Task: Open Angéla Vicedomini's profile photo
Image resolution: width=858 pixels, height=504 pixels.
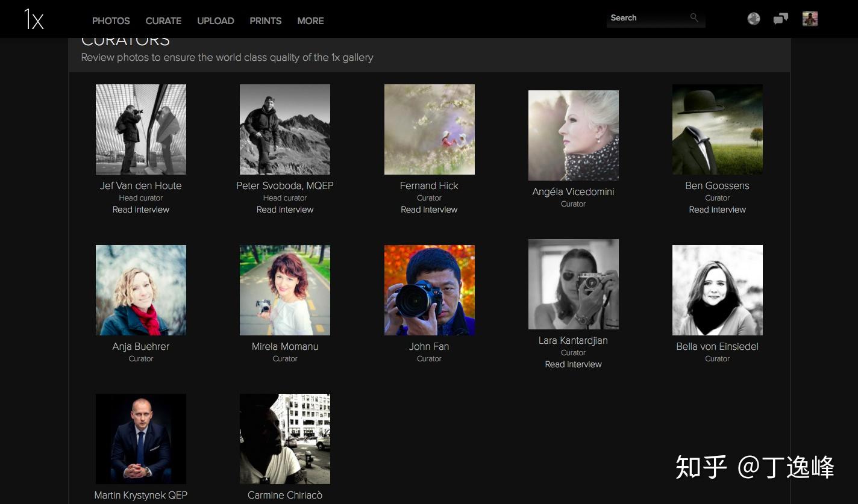Action: pos(573,135)
